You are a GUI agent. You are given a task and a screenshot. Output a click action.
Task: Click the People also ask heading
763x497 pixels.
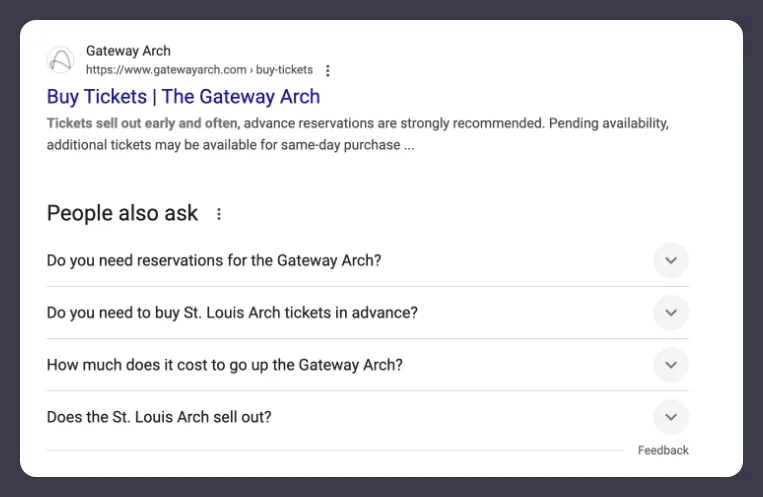122,213
